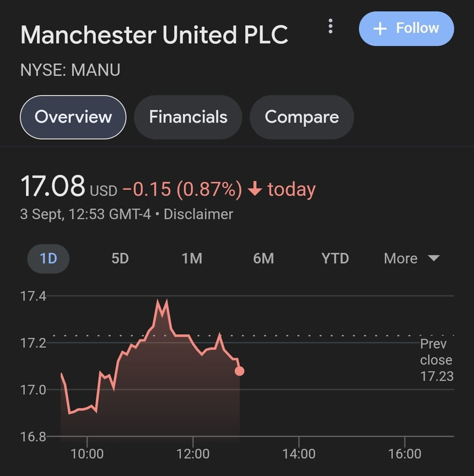
Task: Select the 1D time range
Action: tap(48, 258)
